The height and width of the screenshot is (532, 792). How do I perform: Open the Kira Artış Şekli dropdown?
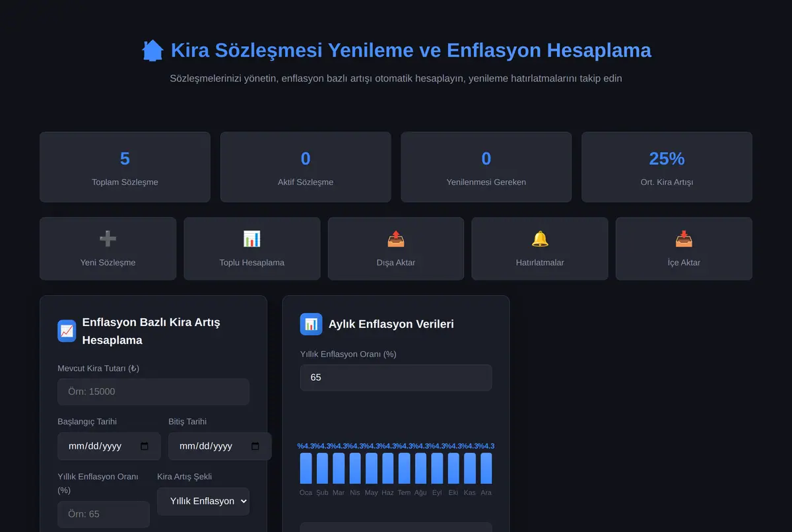tap(203, 501)
